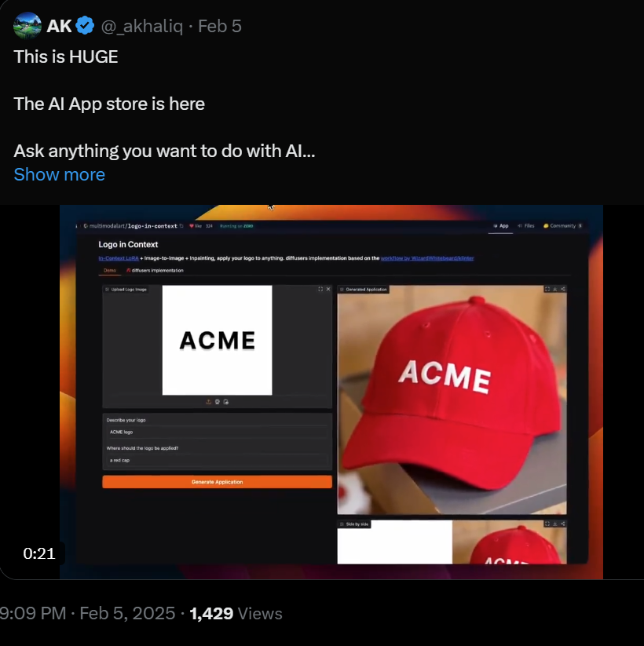Viewport: 644px width, 646px height.
Task: Download the Generated Application image
Action: [555, 289]
